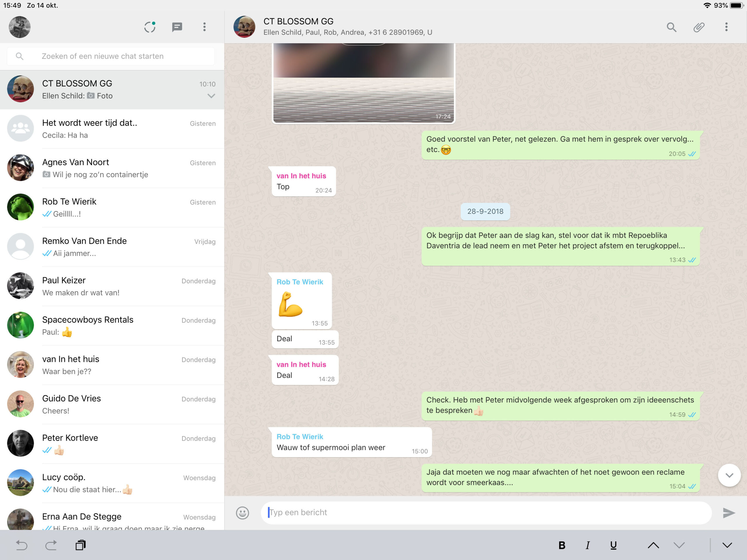
Task: Open the status updates icon
Action: 150,27
